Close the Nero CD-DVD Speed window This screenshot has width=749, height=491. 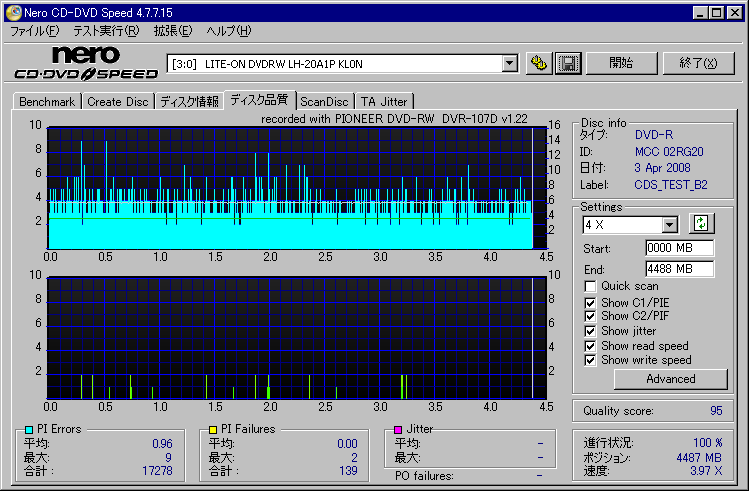click(x=735, y=13)
